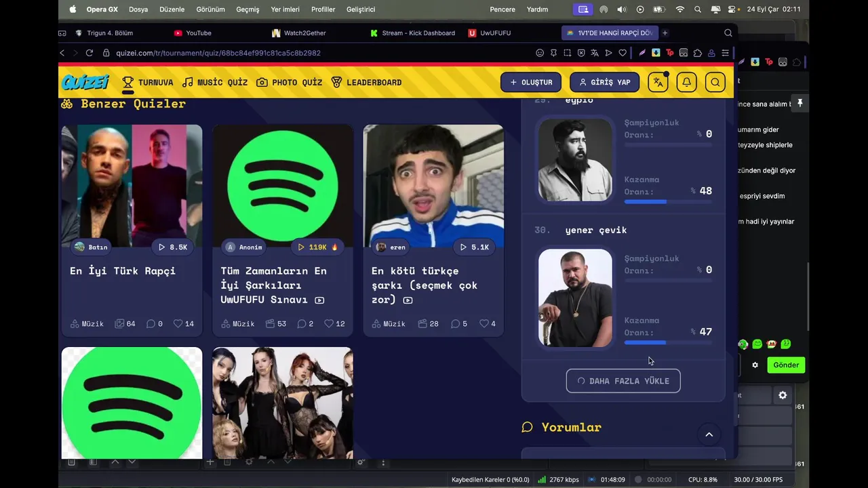Click the tab search magnifier icon
The image size is (868, 488).
click(x=728, y=33)
